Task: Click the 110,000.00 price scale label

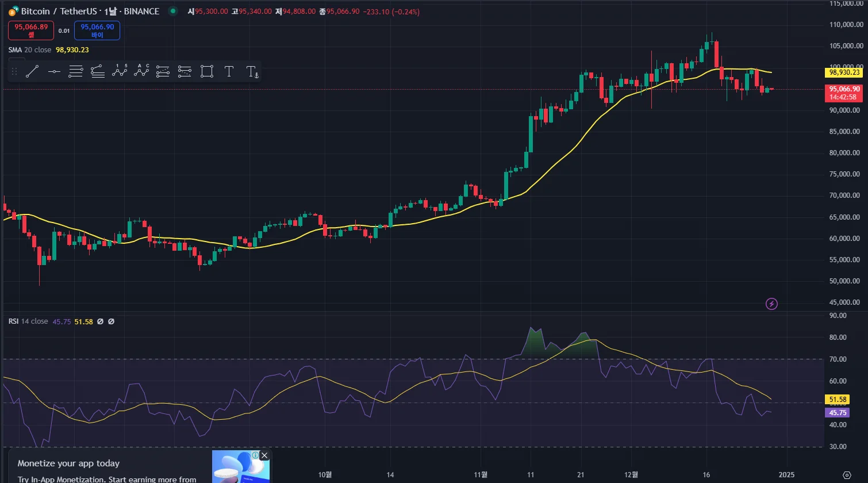Action: [847, 25]
